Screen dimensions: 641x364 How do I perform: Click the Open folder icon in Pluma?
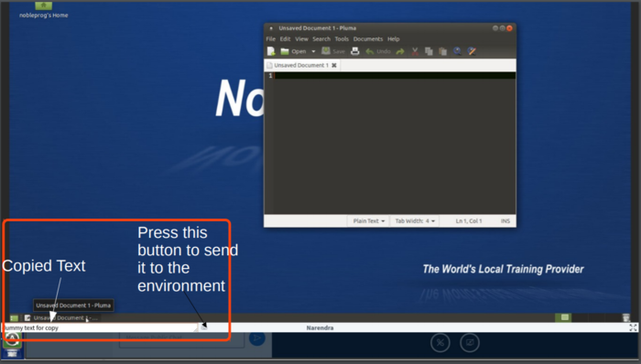(x=285, y=51)
